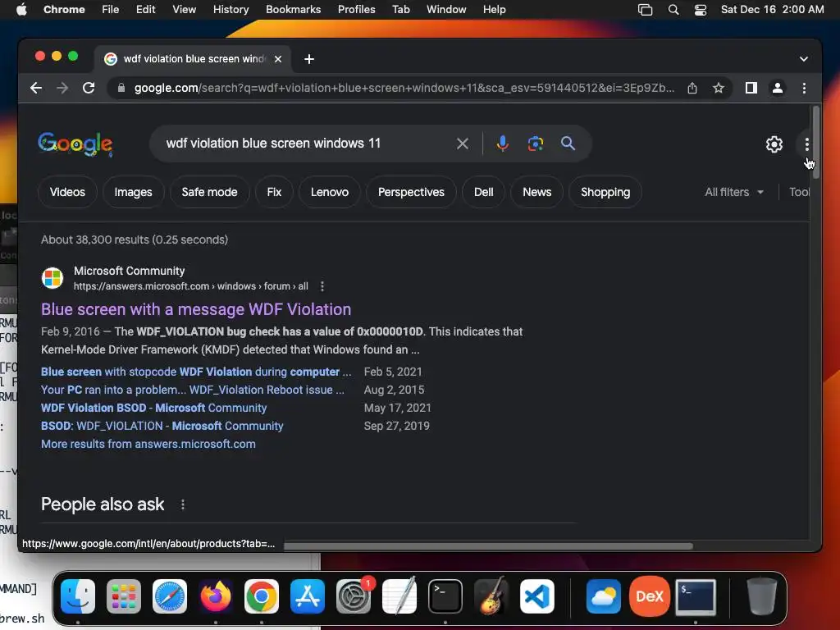Click the Chrome address bar URL
The height and width of the screenshot is (630, 840).
404,88
